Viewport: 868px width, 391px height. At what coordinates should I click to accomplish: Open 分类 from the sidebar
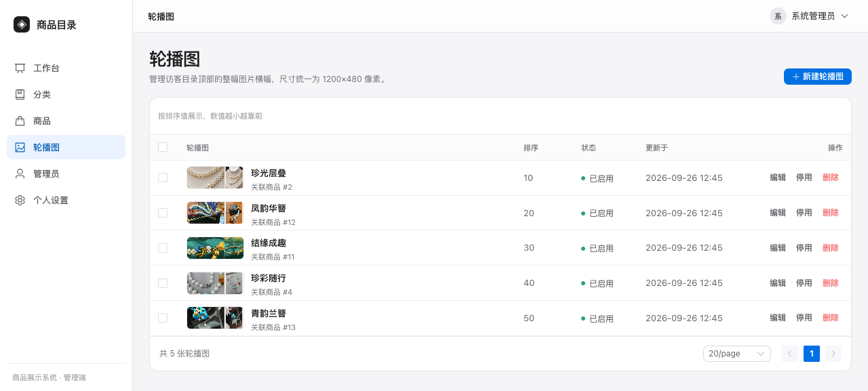click(66, 95)
